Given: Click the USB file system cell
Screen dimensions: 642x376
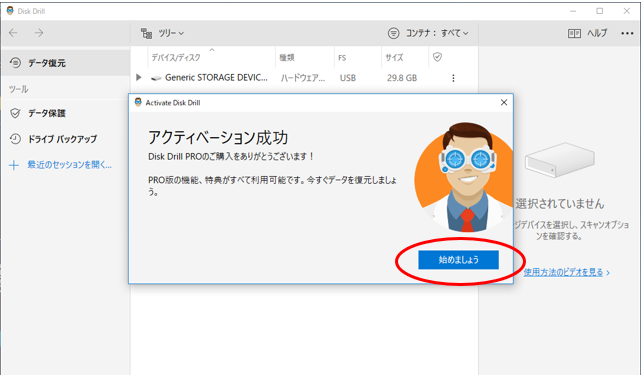Looking at the screenshot, I should pyautogui.click(x=348, y=78).
